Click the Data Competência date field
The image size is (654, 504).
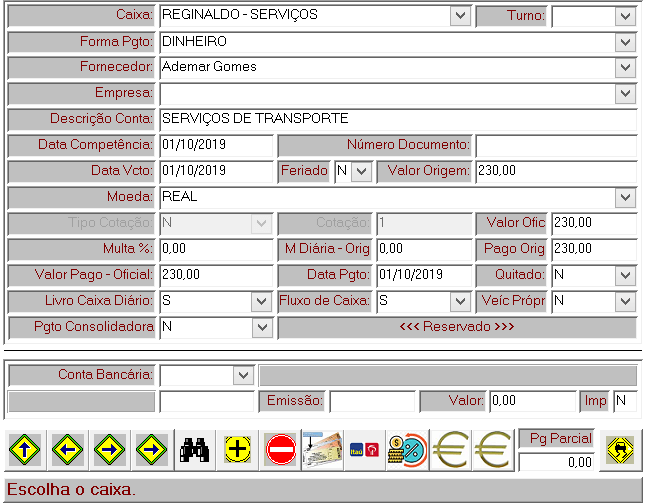click(216, 145)
